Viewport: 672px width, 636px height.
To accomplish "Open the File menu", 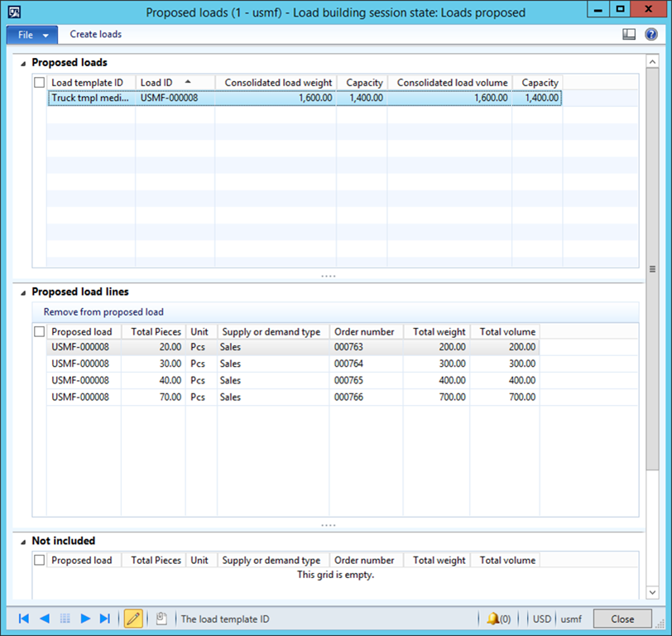I will [32, 35].
